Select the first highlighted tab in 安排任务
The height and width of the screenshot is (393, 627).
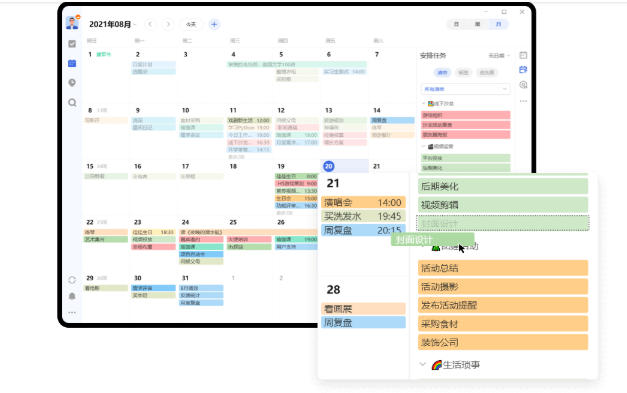pyautogui.click(x=442, y=72)
